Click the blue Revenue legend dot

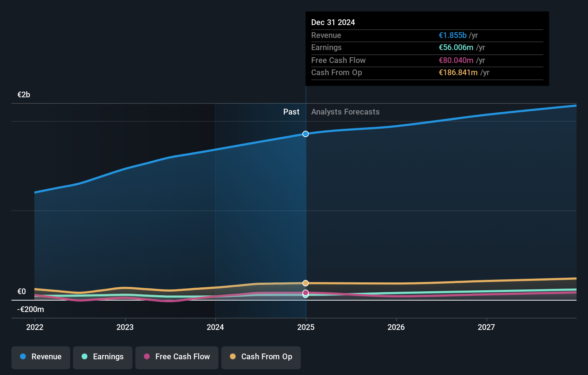coord(23,356)
